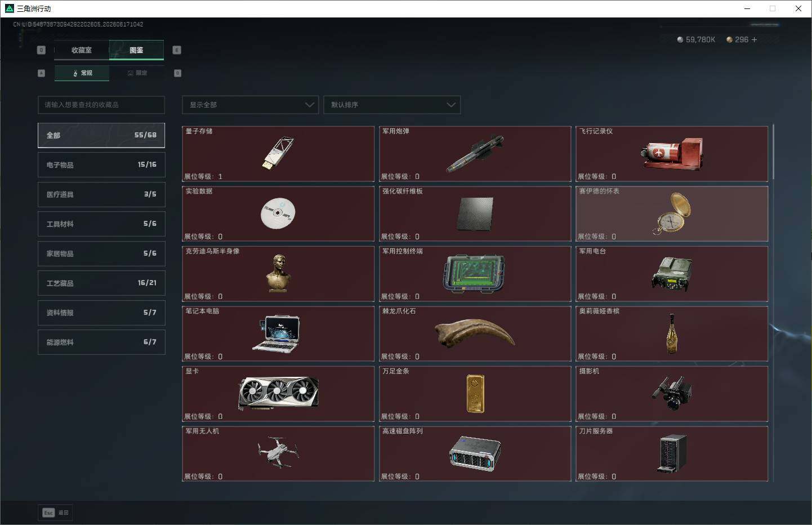Open the 默认排序 sort dropdown
Screen dimensions: 812x525
pyautogui.click(x=392, y=105)
